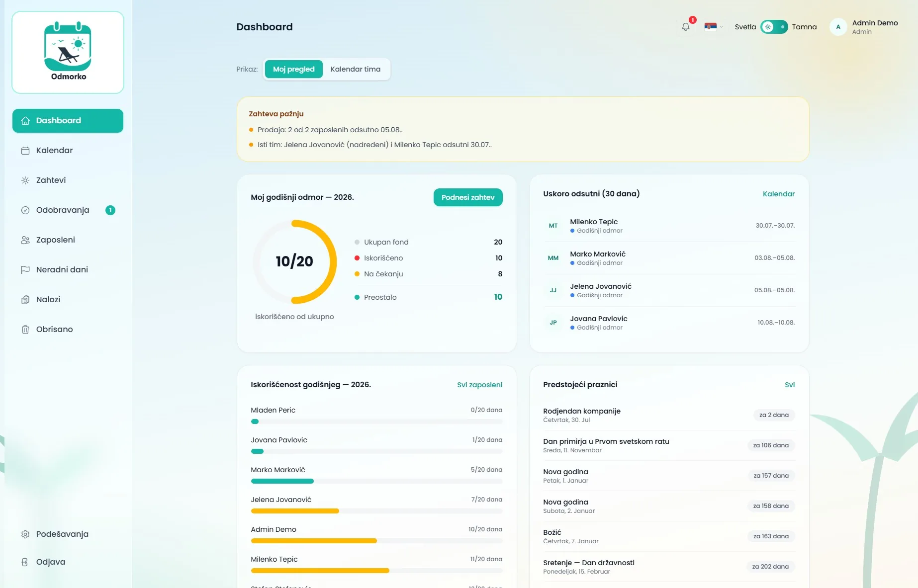Open the Odobravanja badge count
The width and height of the screenshot is (918, 588).
[110, 210]
